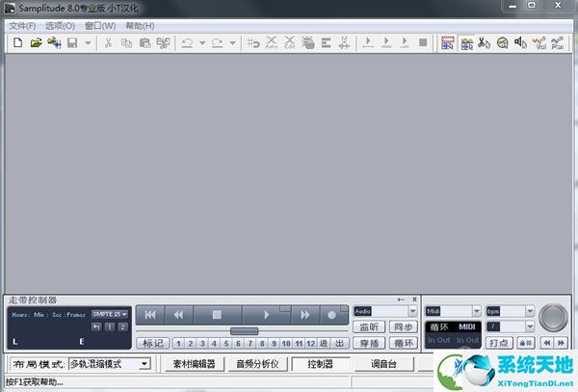Click the copy icon in toolbar

click(126, 43)
